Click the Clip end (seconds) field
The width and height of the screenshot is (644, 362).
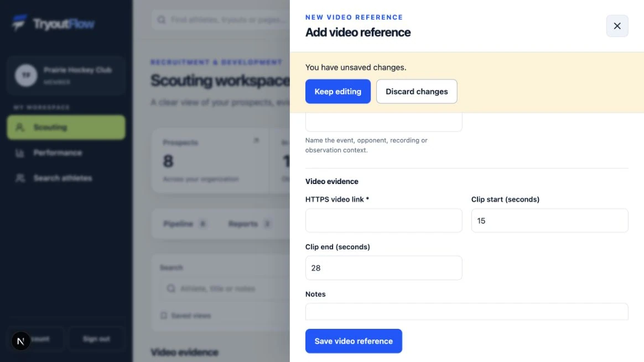coord(383,268)
